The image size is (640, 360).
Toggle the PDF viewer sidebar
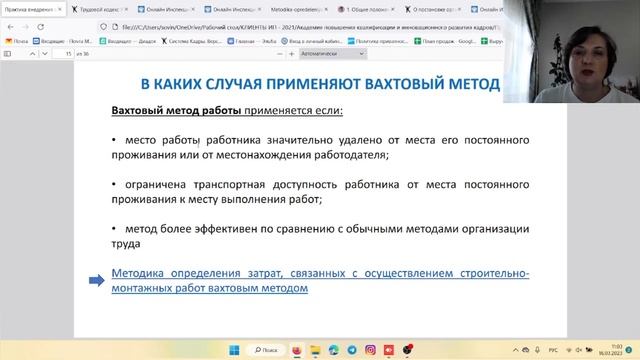[7, 53]
